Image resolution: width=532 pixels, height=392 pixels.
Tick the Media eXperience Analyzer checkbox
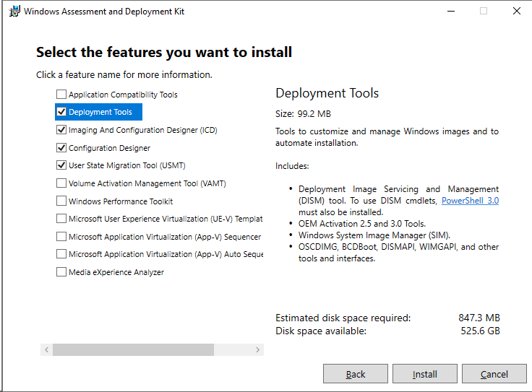pyautogui.click(x=61, y=272)
